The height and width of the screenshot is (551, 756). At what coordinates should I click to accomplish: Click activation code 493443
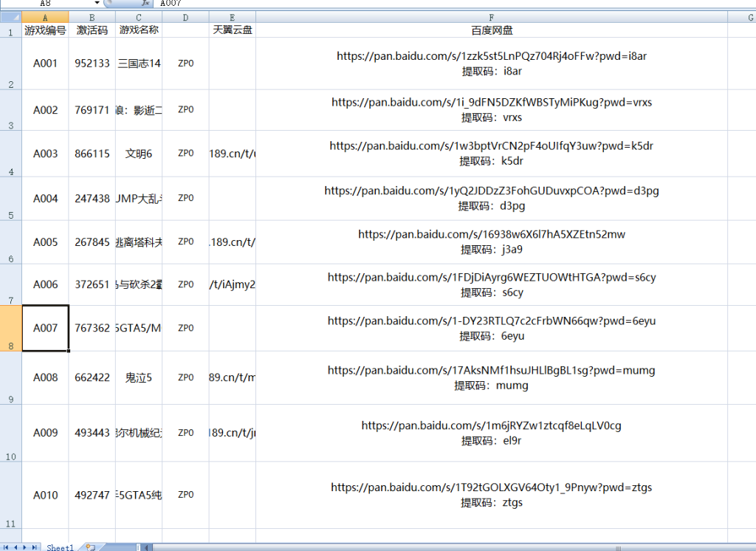coord(92,433)
